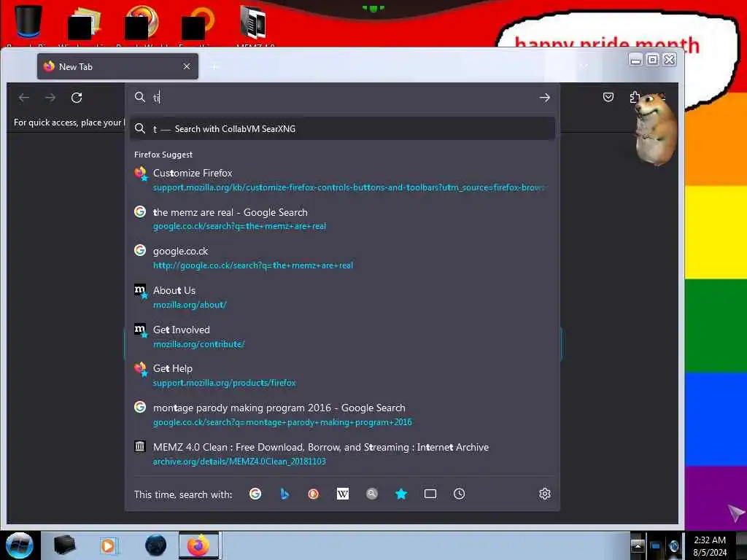The image size is (747, 560).
Task: Search bookmarks with star icon
Action: tap(401, 494)
